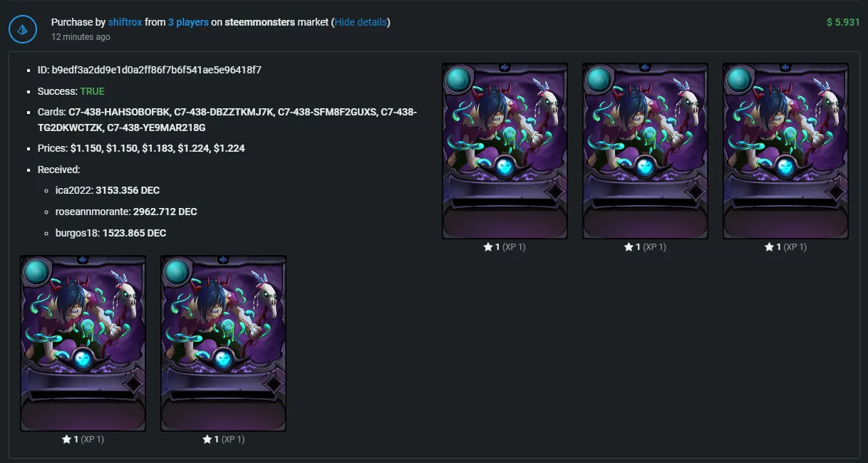868x463 pixels.
Task: Select the second card in bottom row
Action: click(223, 343)
